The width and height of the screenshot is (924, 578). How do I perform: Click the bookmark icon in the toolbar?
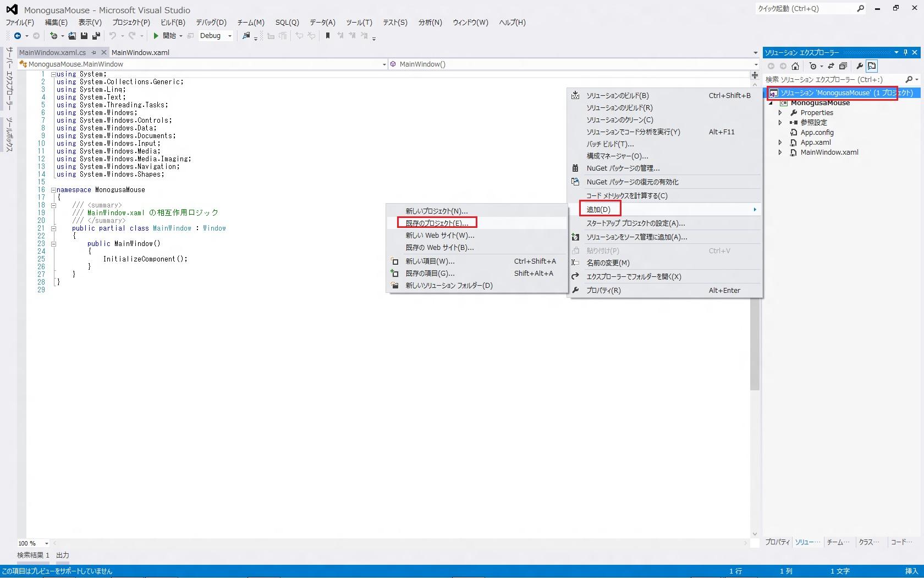[328, 36]
